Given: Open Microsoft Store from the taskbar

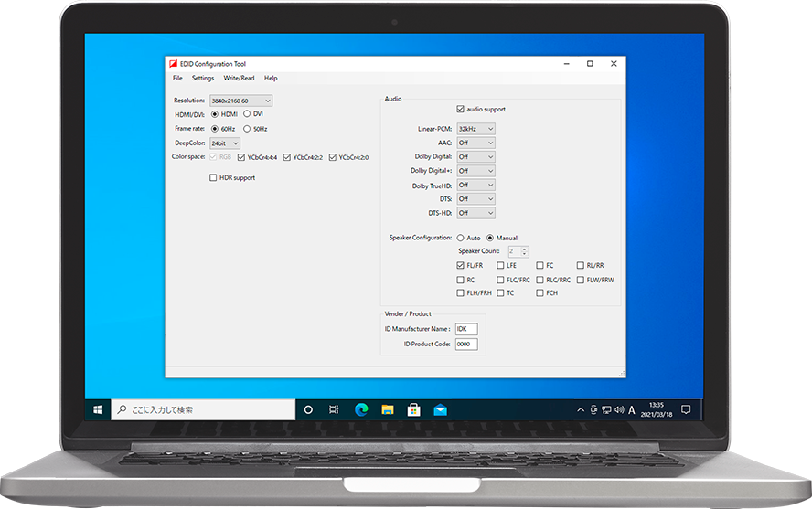Looking at the screenshot, I should pyautogui.click(x=413, y=410).
